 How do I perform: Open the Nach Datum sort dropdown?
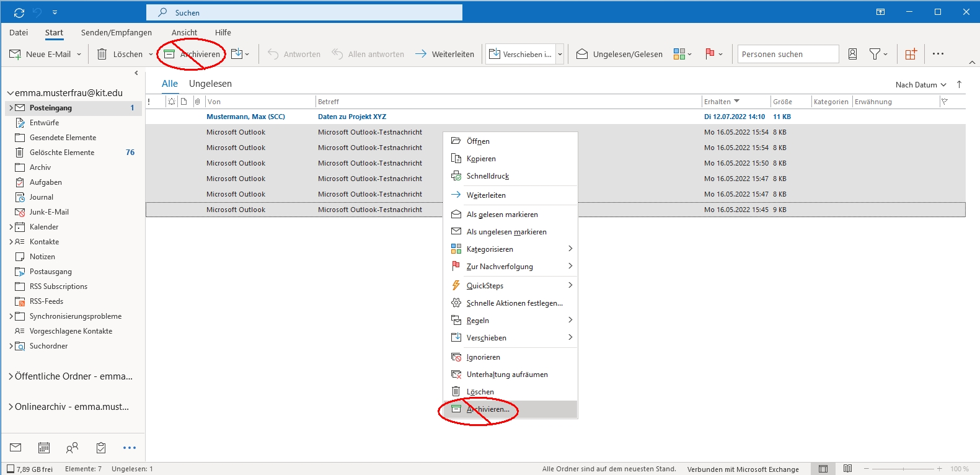(920, 84)
